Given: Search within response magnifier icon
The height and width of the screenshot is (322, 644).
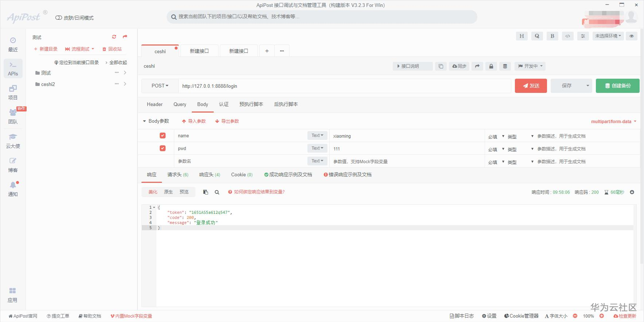Looking at the screenshot, I should (x=217, y=192).
